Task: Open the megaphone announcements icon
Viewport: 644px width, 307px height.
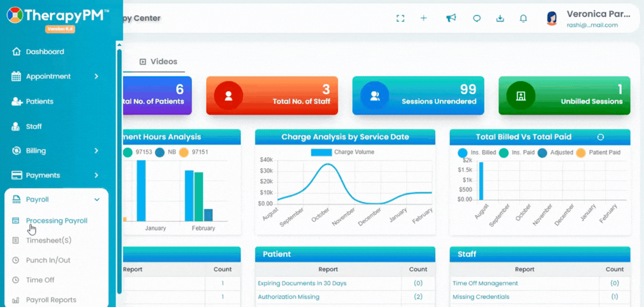Action: click(451, 18)
